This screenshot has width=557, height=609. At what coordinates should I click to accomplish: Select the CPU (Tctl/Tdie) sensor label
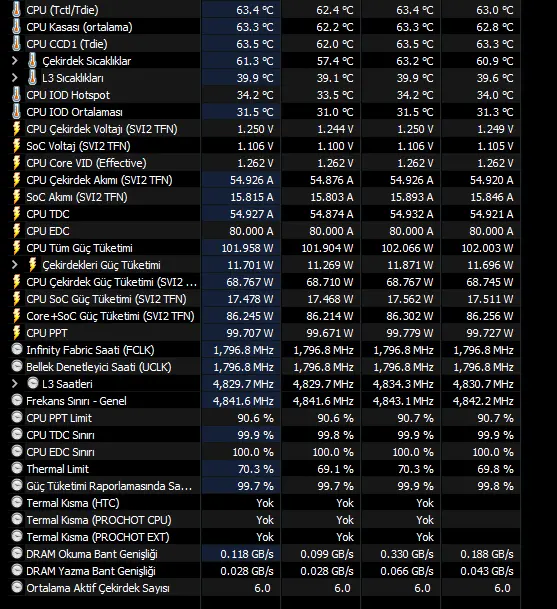click(62, 10)
